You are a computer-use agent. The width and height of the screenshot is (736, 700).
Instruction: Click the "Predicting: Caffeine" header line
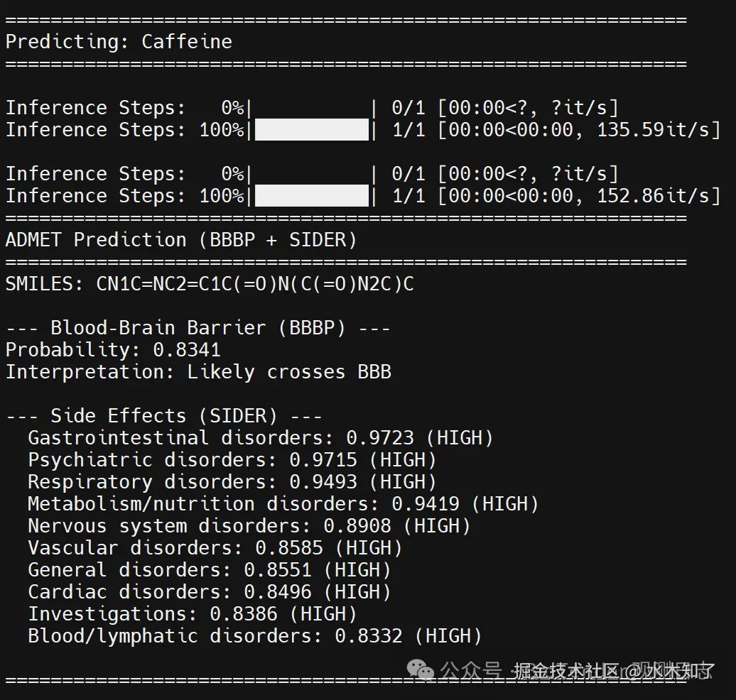(x=119, y=42)
